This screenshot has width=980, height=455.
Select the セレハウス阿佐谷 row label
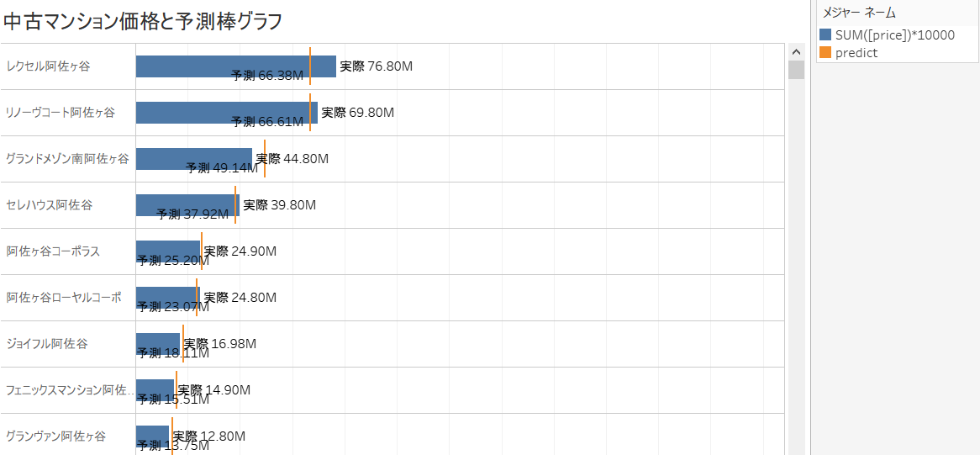click(49, 205)
